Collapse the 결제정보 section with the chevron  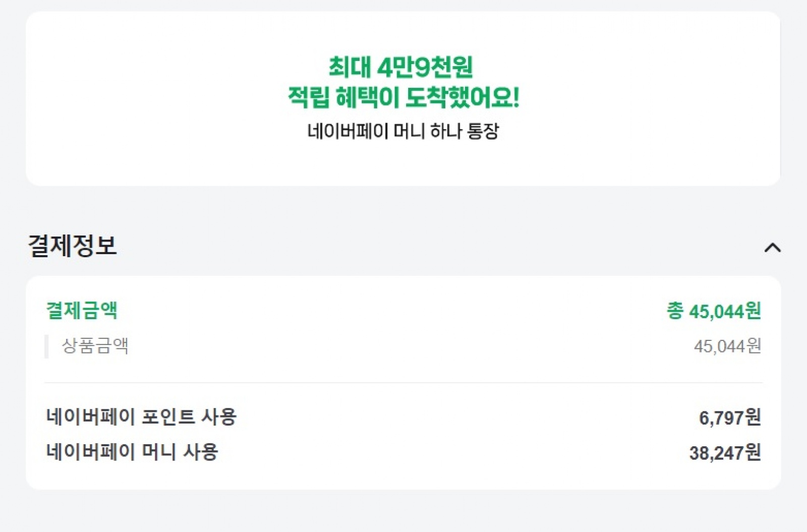(x=772, y=248)
